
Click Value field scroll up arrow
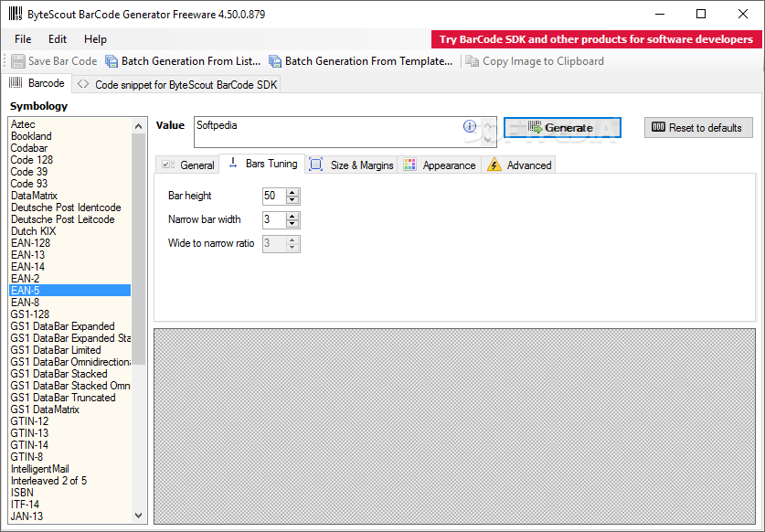coord(488,125)
